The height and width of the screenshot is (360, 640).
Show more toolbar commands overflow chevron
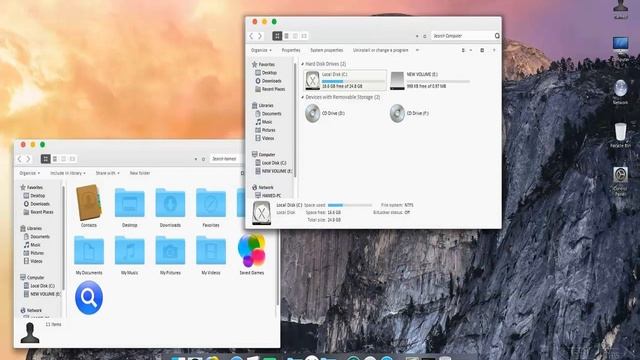(417, 50)
